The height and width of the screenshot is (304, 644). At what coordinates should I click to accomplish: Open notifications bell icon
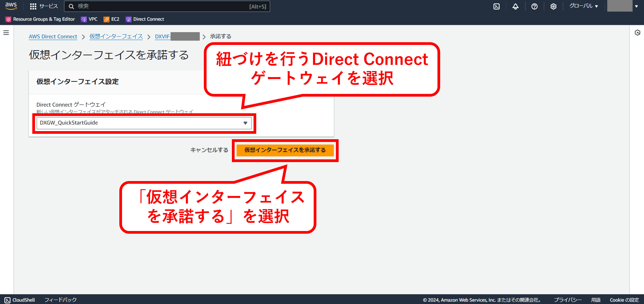516,6
